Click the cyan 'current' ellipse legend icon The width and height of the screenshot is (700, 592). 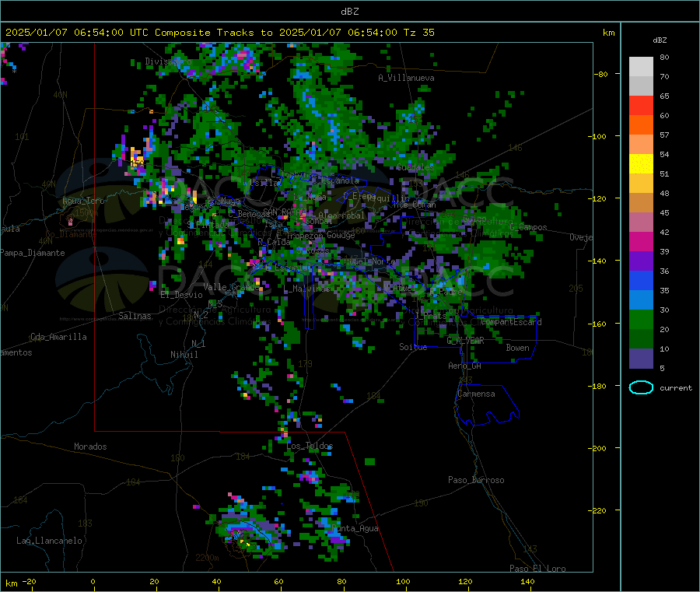tap(641, 387)
